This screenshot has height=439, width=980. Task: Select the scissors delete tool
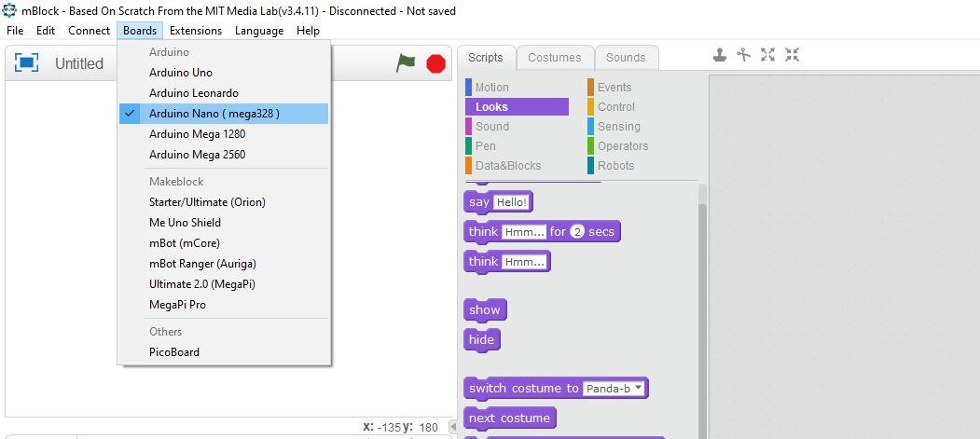click(744, 55)
